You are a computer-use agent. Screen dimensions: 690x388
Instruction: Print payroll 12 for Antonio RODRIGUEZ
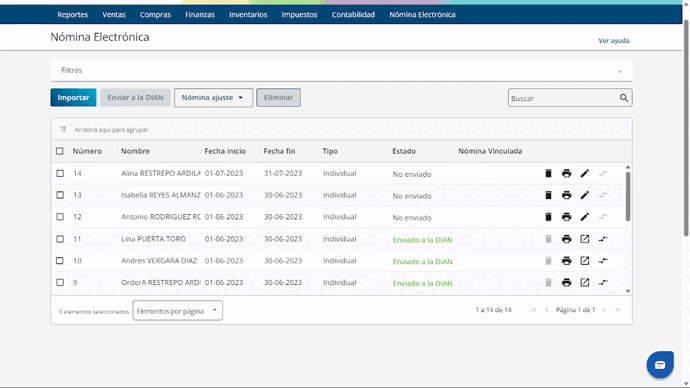click(x=566, y=217)
